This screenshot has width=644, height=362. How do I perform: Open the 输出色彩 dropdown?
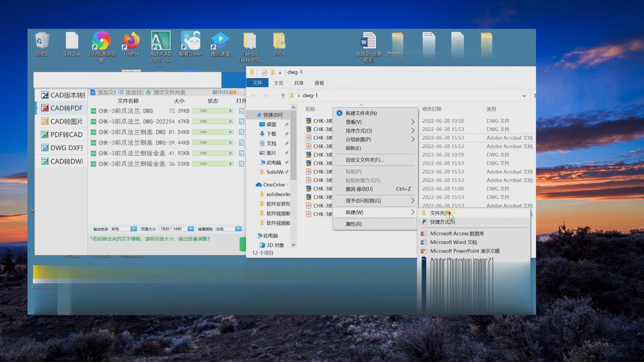[x=133, y=229]
